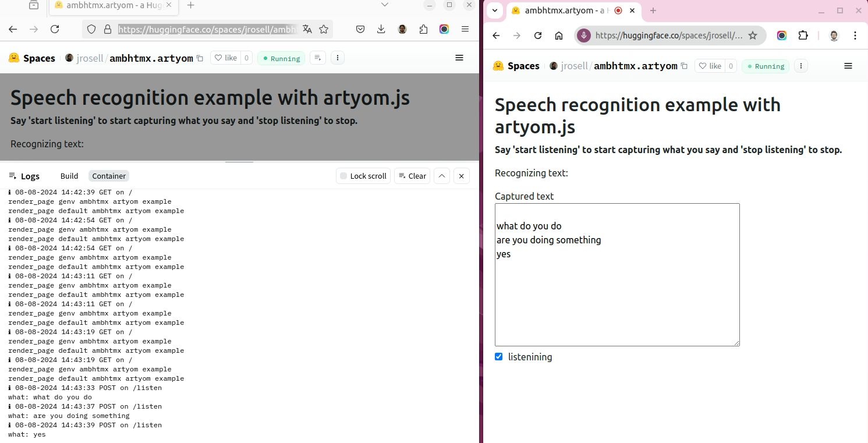Open Firefox list all tabs chevron
Screen dimensions: 868x443
pyautogui.click(x=385, y=5)
